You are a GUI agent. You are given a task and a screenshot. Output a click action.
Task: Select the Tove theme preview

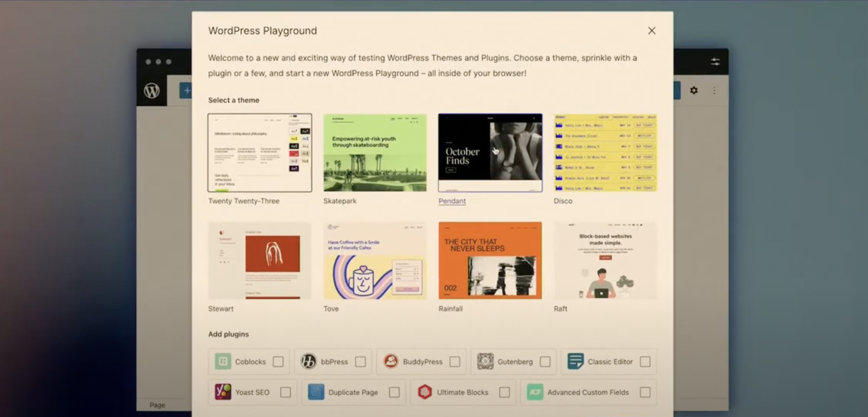point(375,260)
